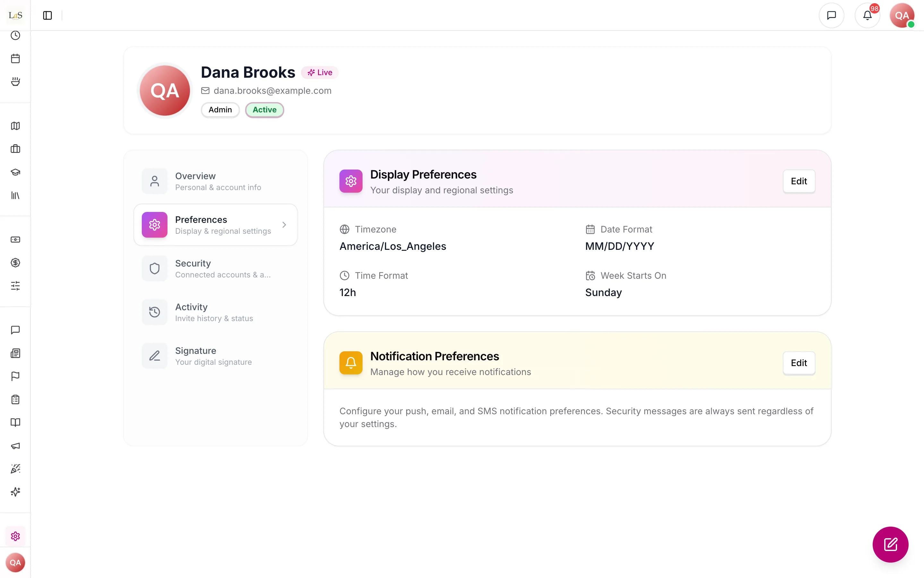Screen dimensions: 924x578
Task: Open the megaphone icon in sidebar
Action: 15,446
